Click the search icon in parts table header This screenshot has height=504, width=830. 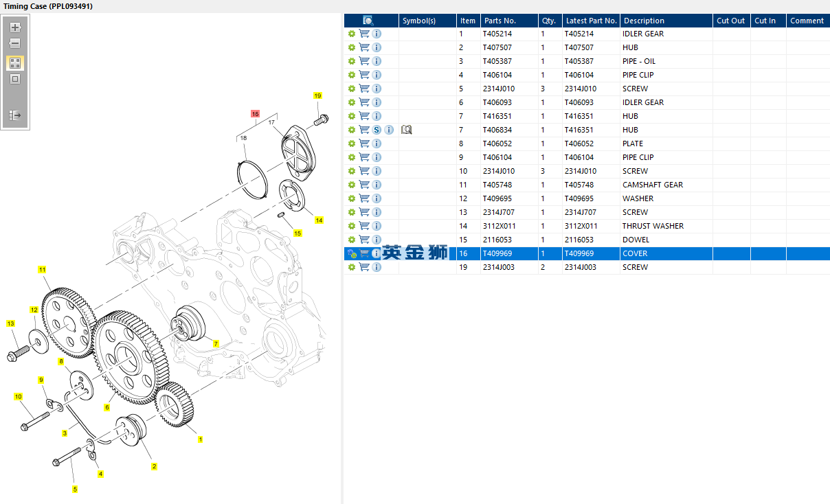tap(368, 21)
